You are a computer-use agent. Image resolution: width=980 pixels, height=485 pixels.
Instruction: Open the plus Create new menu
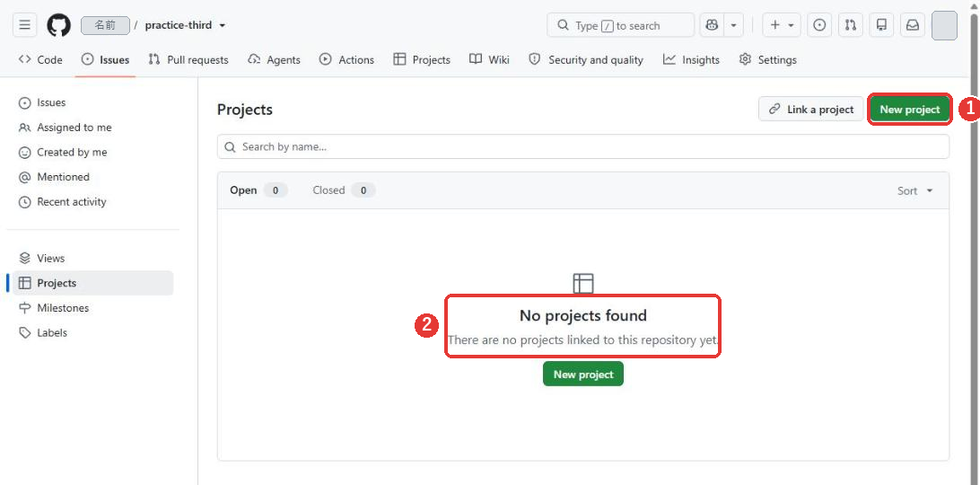[x=782, y=25]
